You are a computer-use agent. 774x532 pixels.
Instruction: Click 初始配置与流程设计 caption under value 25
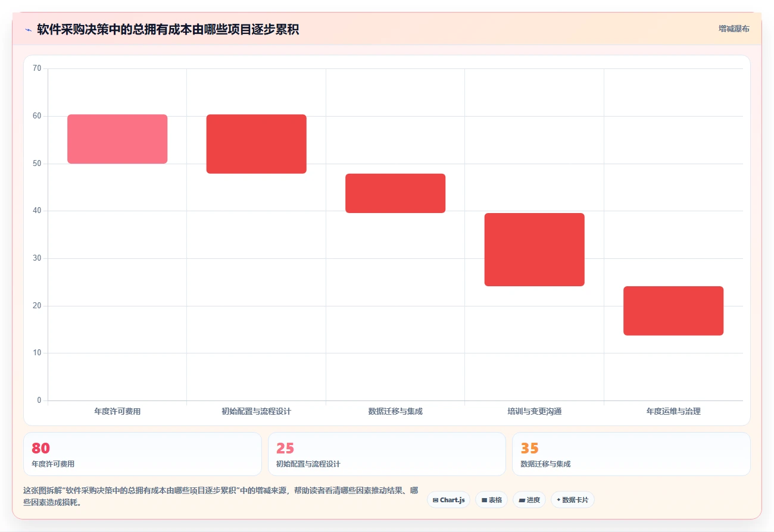pos(308,464)
